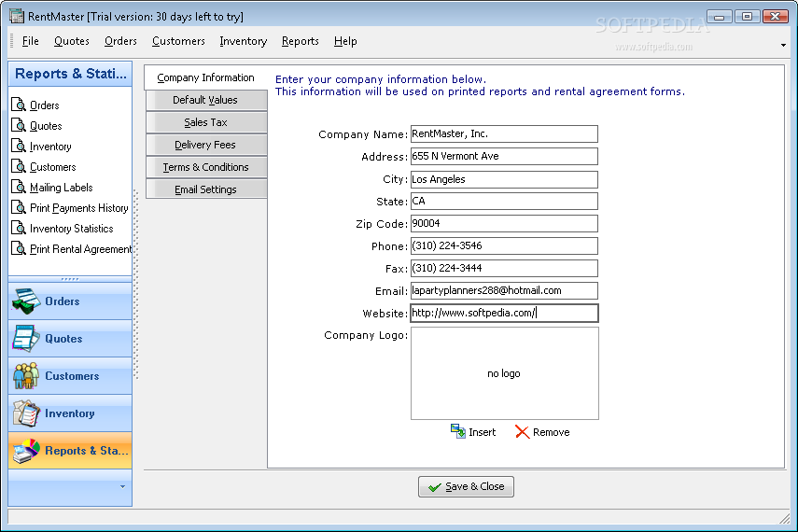The height and width of the screenshot is (532, 798).
Task: Click the red X Remove logo icon
Action: point(522,432)
